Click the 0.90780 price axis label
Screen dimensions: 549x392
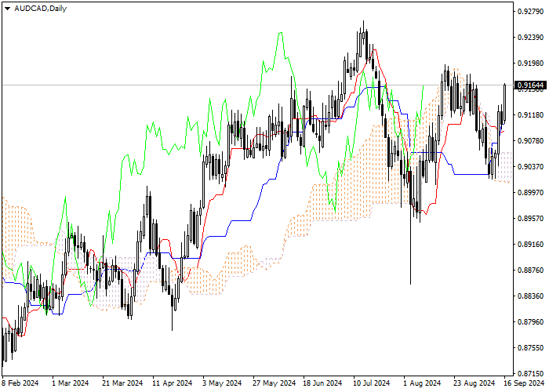[x=530, y=140]
